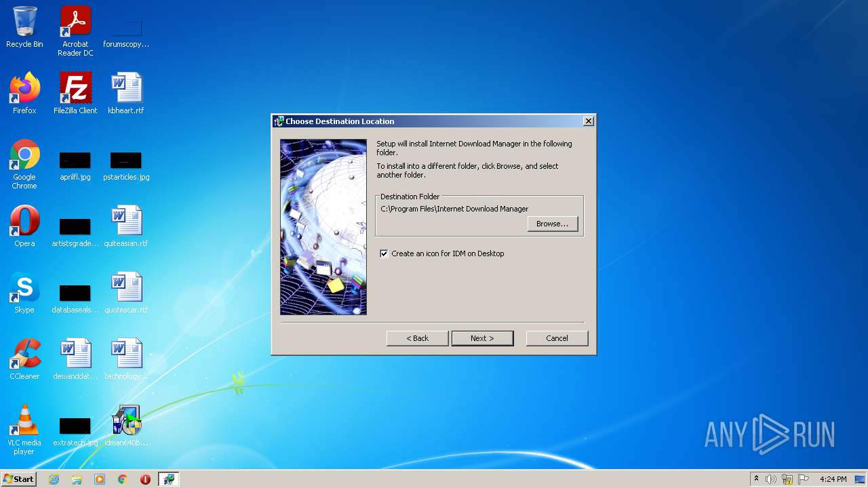Open Internet Explorer from the taskbar
This screenshot has width=868, height=488.
54,479
